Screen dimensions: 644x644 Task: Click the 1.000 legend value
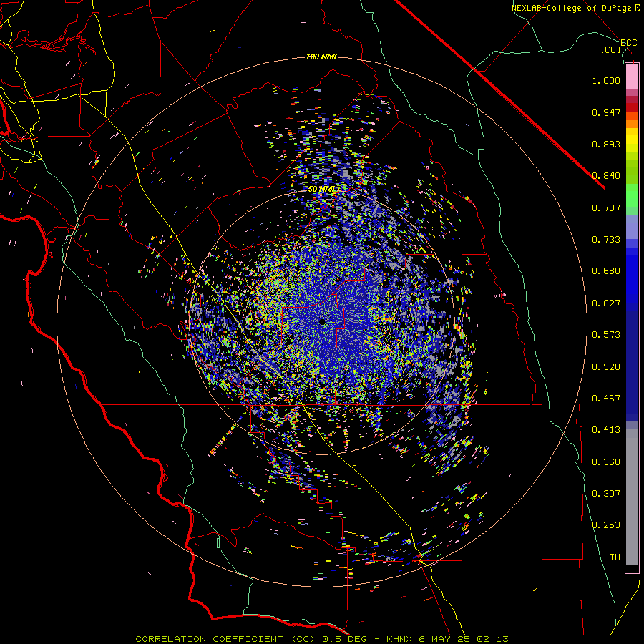point(606,80)
